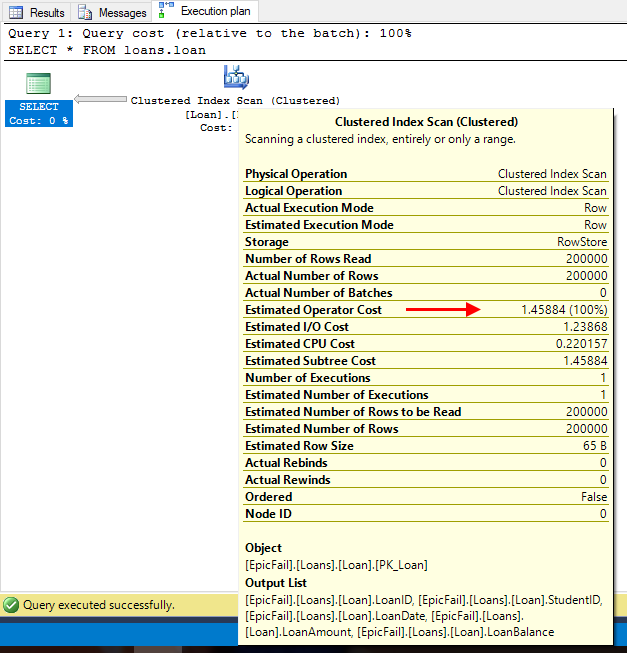Click the Clustered Index Scan operator icon
627x653 pixels.
pyautogui.click(x=236, y=78)
